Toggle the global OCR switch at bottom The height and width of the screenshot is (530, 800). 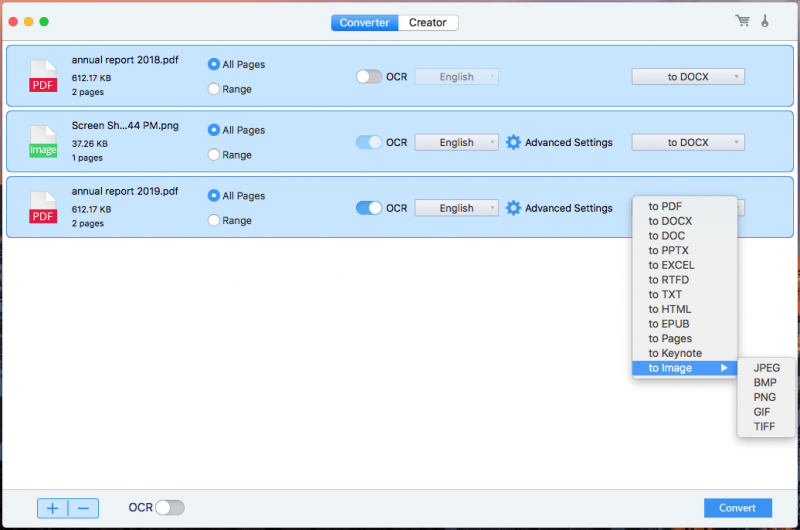point(170,508)
